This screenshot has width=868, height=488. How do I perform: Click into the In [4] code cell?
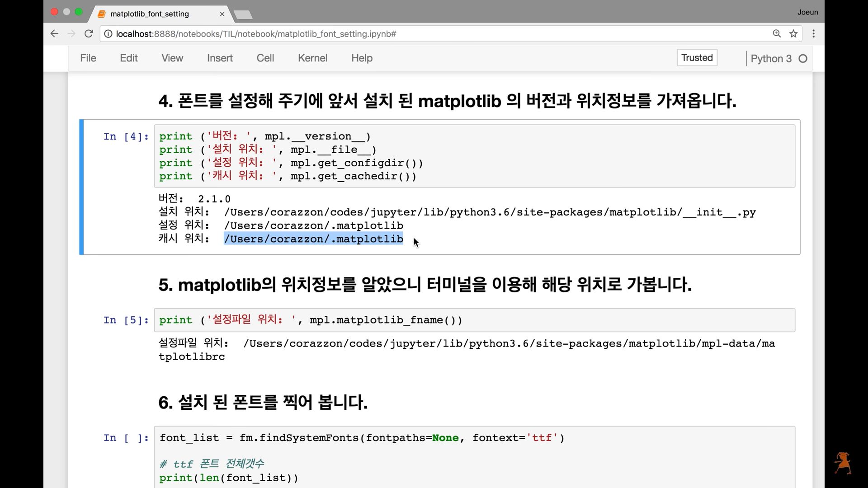pyautogui.click(x=474, y=156)
